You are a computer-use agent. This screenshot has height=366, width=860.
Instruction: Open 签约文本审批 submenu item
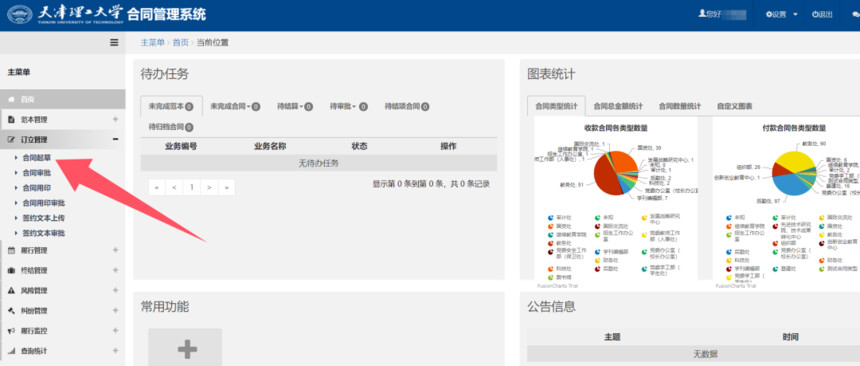[43, 233]
